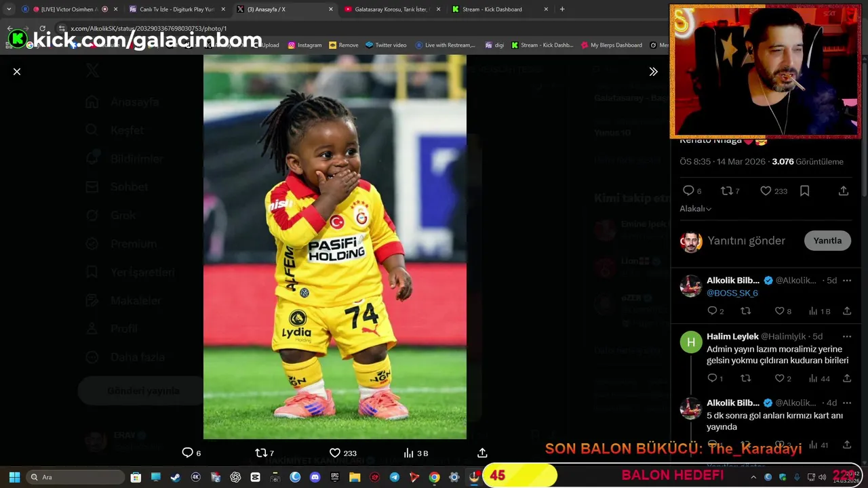The image size is (868, 488).
Task: Reply icon with count 6 in side panel
Action: tap(688, 191)
